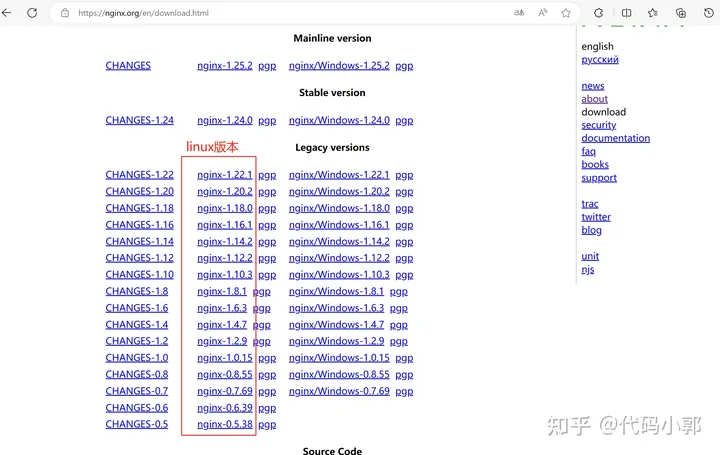720x455 pixels.
Task: Open pgp signature next to nginx-1.25.2
Action: tap(267, 66)
